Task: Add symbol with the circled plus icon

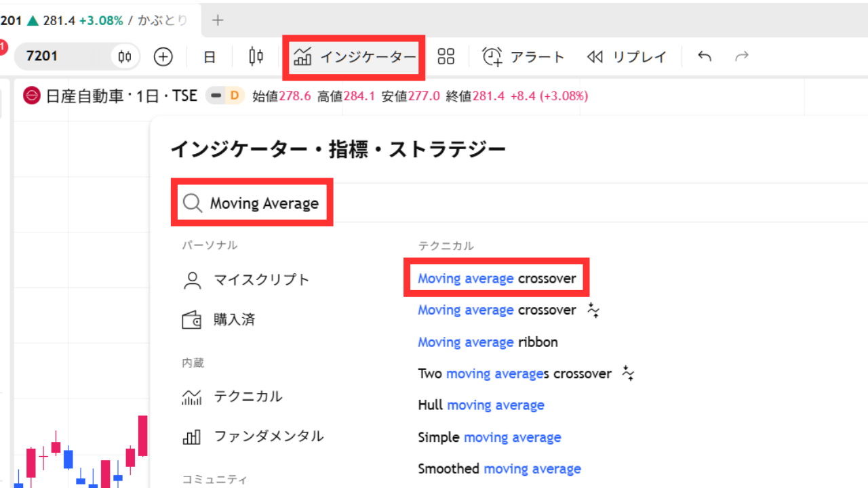Action: click(x=163, y=56)
